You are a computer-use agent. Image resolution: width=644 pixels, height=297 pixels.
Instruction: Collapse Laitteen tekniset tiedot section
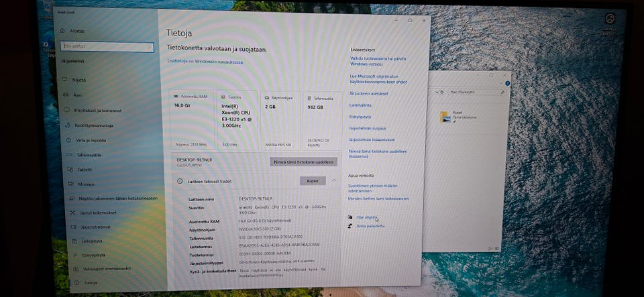pos(334,180)
